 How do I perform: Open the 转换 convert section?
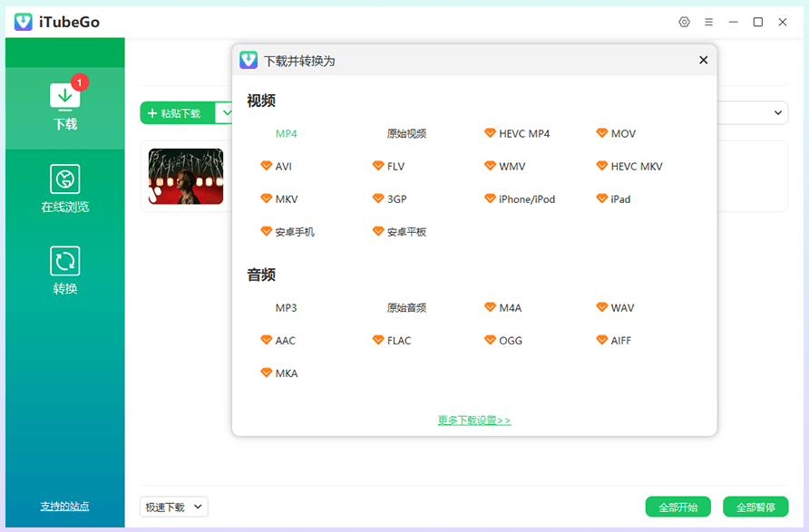tap(65, 270)
